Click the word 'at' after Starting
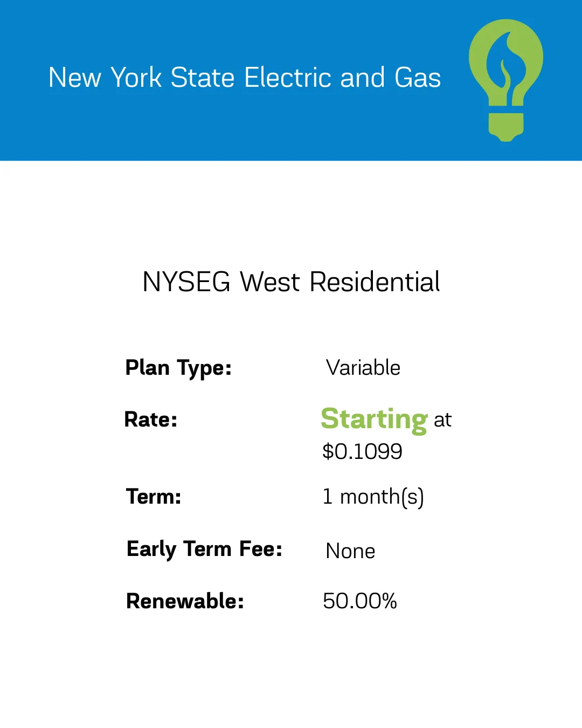Image resolution: width=582 pixels, height=728 pixels. point(442,420)
